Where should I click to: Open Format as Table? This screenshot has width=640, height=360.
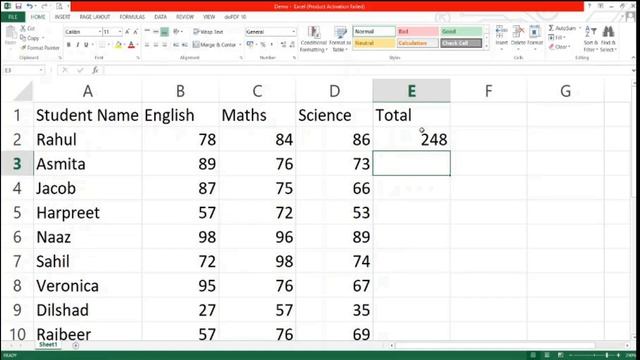340,39
